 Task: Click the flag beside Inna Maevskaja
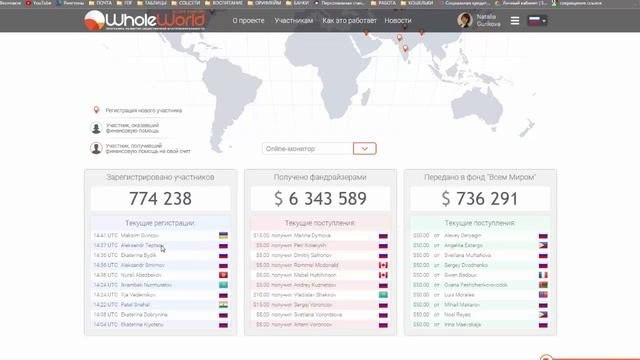point(543,324)
